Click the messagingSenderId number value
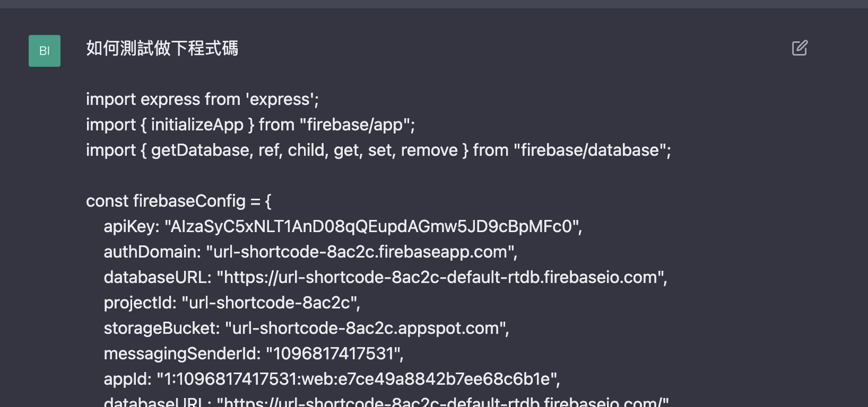868x407 pixels. coord(333,353)
